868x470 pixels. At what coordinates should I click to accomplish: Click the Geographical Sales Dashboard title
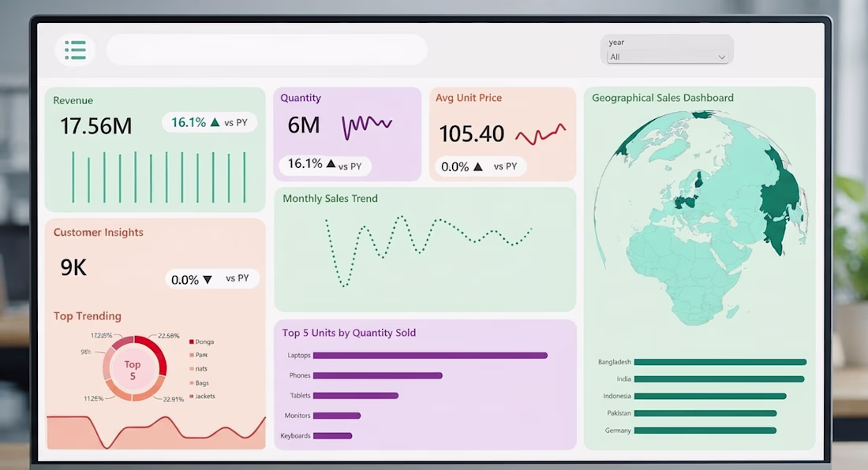663,98
